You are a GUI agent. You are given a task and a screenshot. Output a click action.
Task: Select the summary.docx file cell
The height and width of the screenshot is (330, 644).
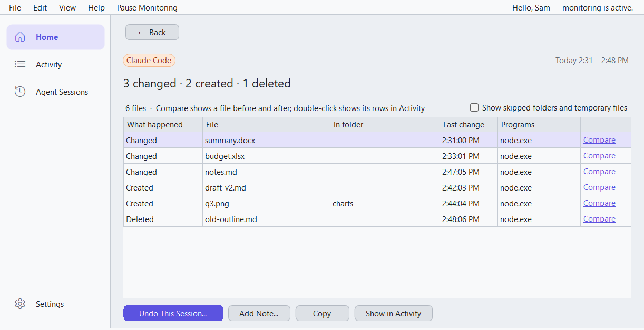[266, 141]
